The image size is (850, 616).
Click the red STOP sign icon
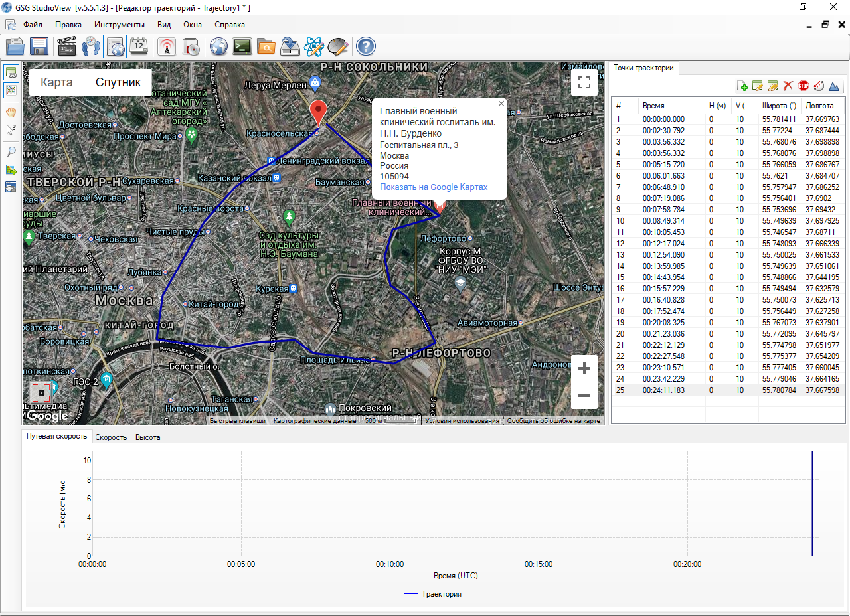(804, 86)
